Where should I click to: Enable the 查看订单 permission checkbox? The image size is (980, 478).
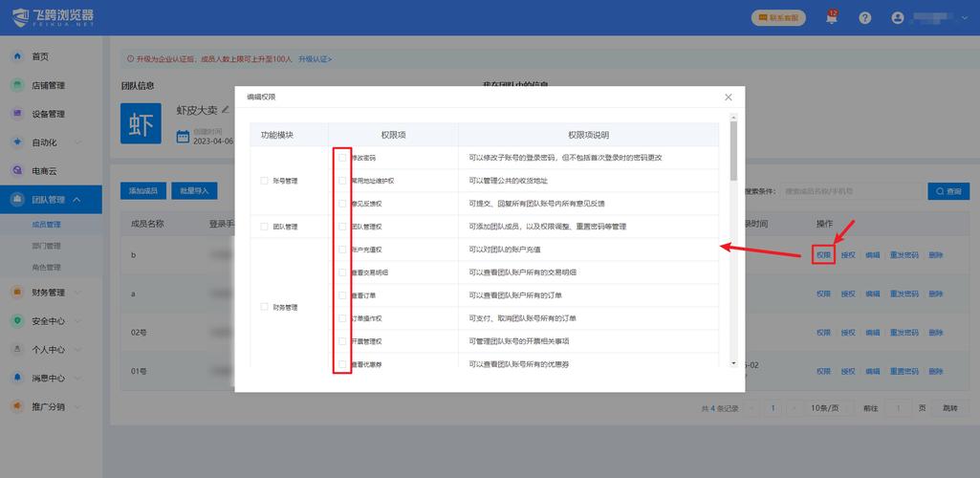[342, 295]
